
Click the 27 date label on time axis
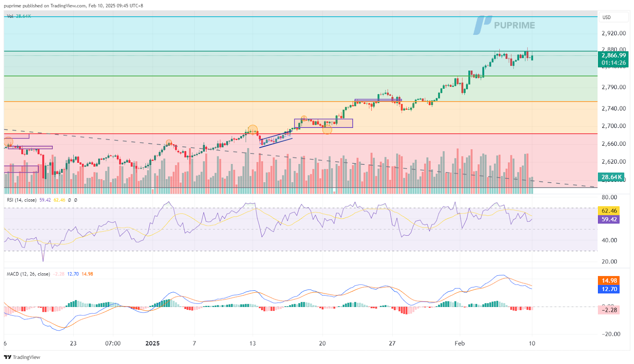coord(392,343)
